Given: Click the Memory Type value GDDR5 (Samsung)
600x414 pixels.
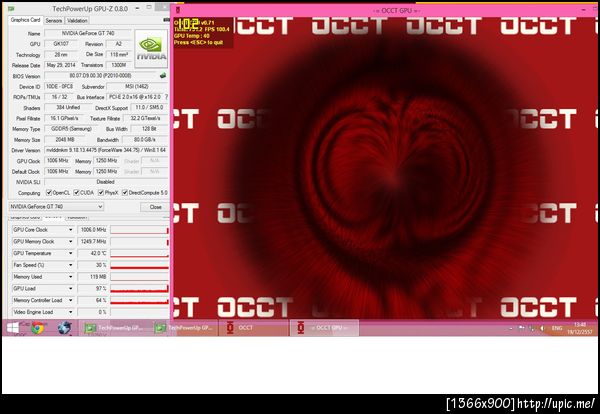Looking at the screenshot, I should (x=71, y=129).
